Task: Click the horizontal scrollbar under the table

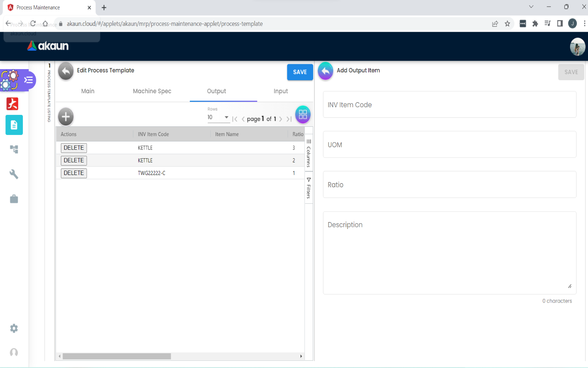Action: click(117, 356)
